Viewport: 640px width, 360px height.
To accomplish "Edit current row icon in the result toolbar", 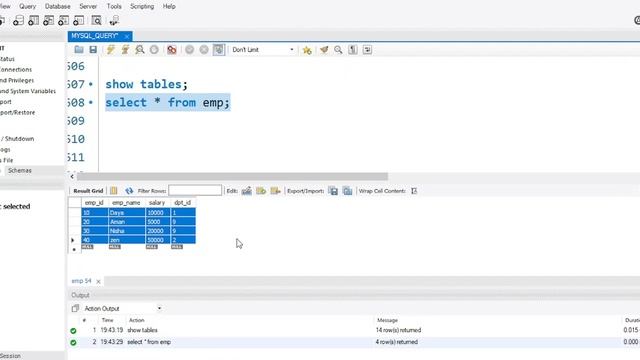I will pos(247,191).
